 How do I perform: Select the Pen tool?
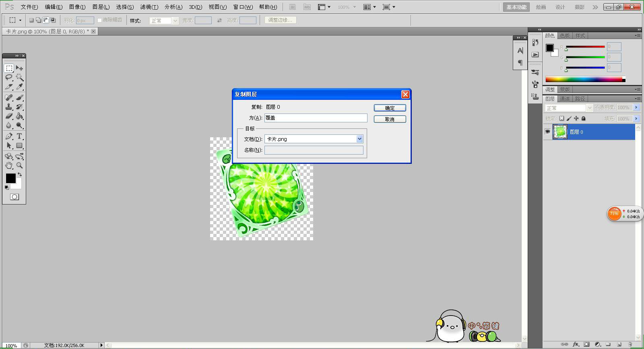9,136
